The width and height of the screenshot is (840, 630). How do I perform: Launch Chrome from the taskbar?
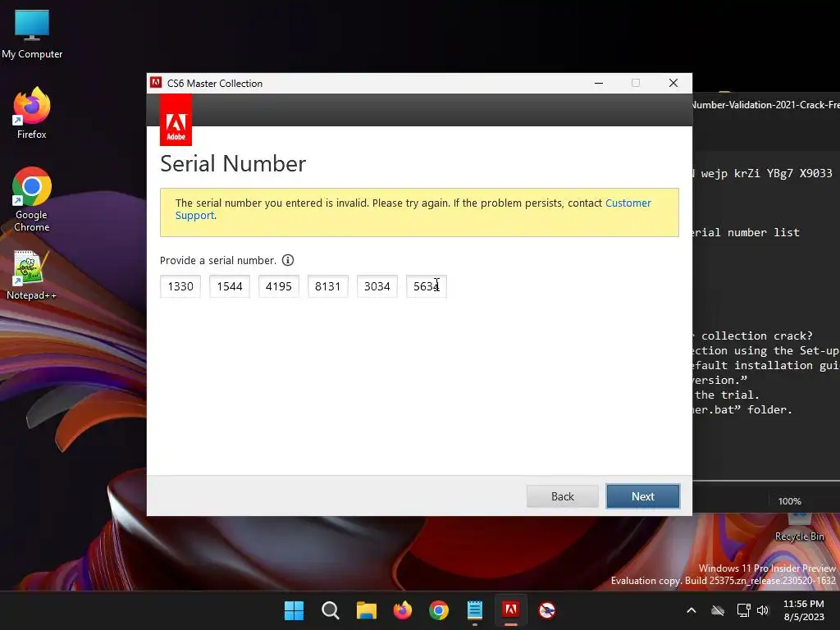(439, 610)
